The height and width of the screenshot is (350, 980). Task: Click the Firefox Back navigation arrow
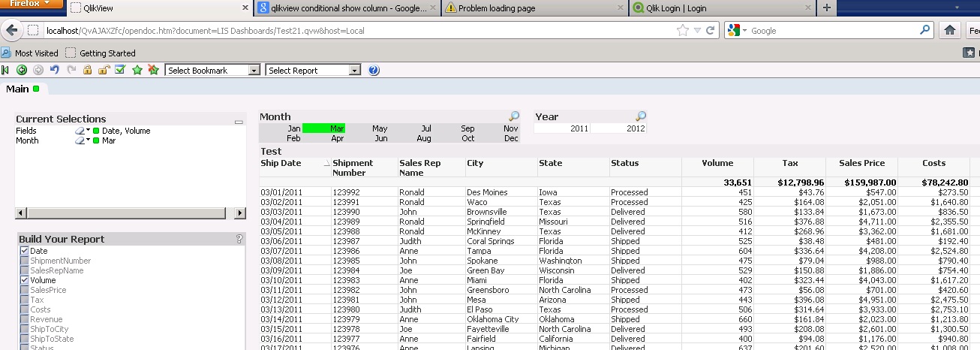click(11, 31)
